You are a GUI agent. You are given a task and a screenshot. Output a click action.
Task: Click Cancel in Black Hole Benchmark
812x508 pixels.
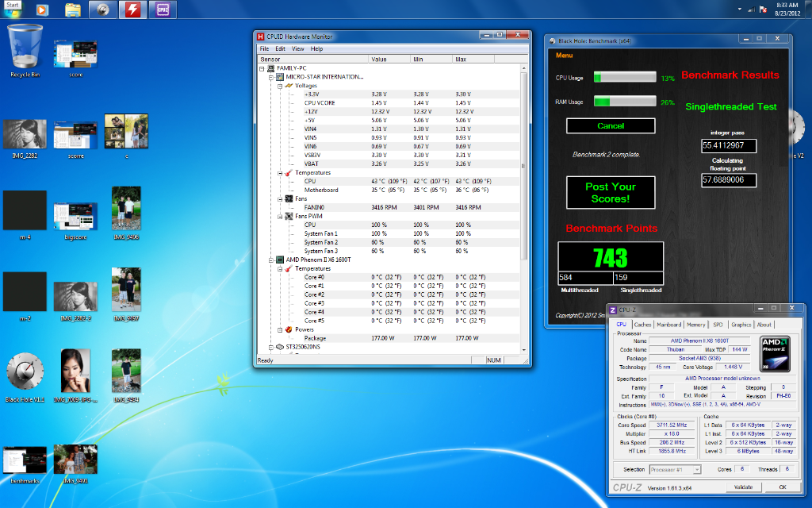(x=611, y=126)
